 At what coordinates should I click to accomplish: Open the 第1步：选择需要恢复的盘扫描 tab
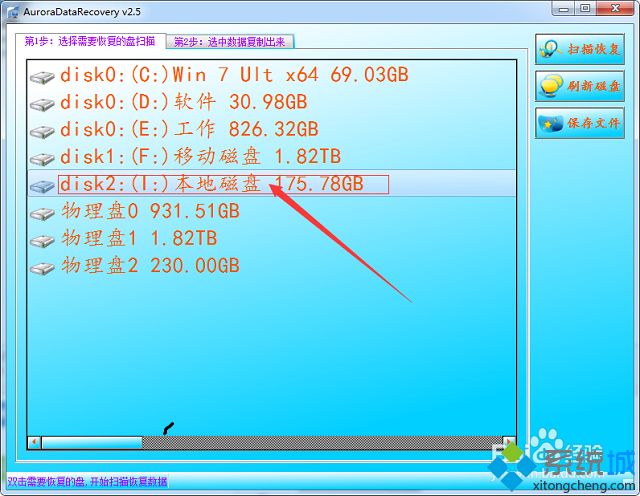pos(91,42)
